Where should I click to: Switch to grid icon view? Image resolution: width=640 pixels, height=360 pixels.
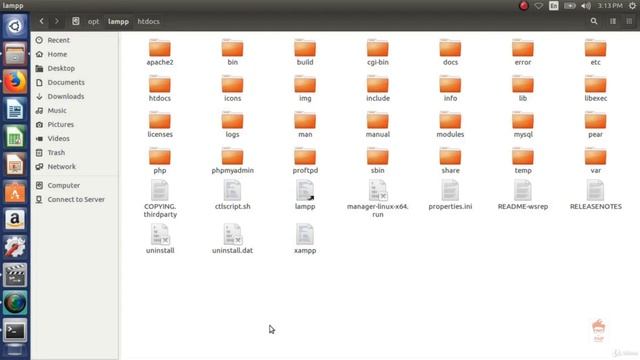click(629, 21)
